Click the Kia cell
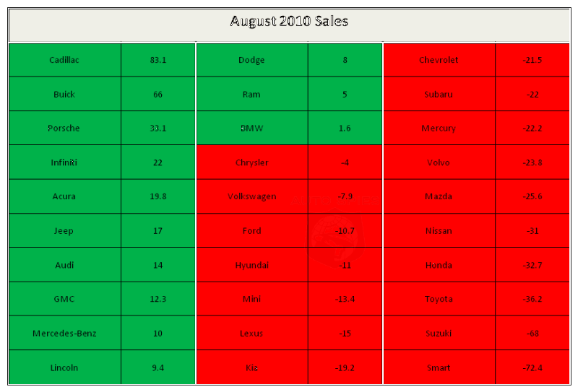 pos(252,367)
